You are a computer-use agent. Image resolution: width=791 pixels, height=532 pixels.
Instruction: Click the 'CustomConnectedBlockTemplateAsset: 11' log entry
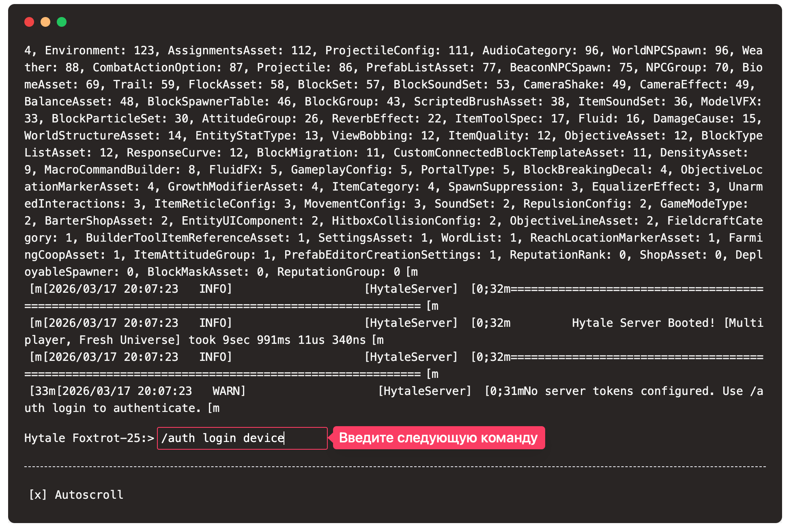[x=520, y=153]
